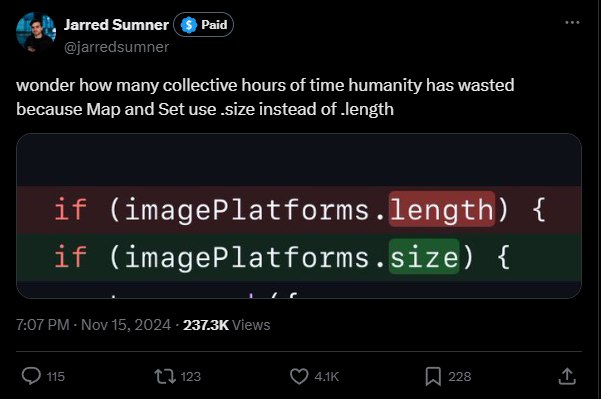Click the 4.1K likes count
Screen dimensions: 601x399
327,377
